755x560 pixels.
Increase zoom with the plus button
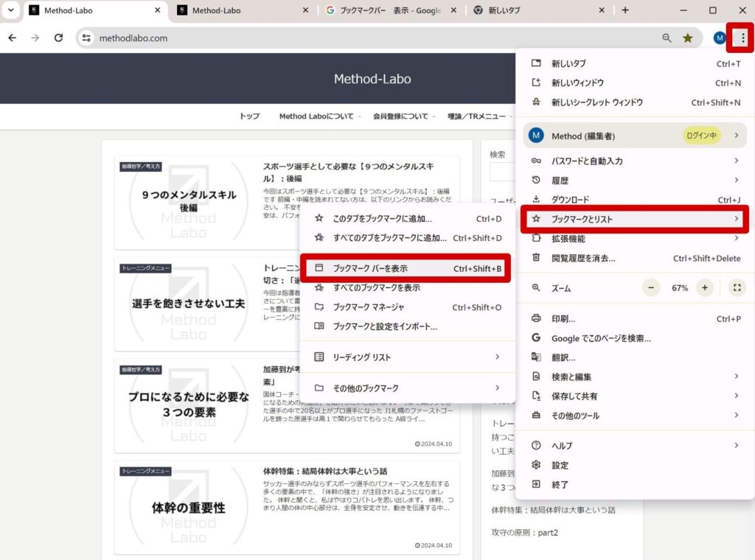[704, 287]
